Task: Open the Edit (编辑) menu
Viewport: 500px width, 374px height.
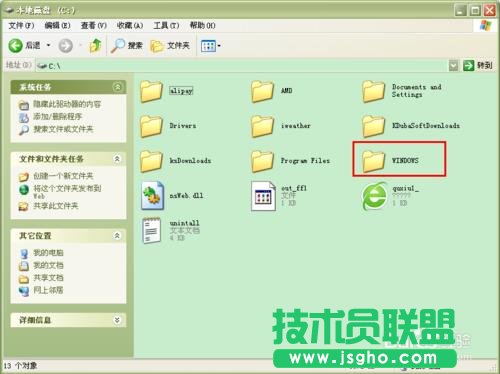Action: point(57,25)
